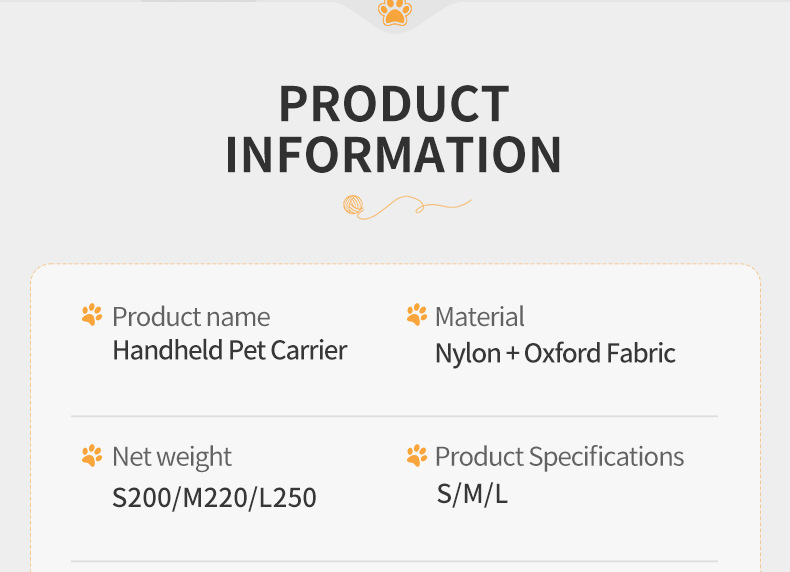Screen dimensions: 790x572
Task: Click the divider line below S200/M220/L250
Action: tap(394, 561)
